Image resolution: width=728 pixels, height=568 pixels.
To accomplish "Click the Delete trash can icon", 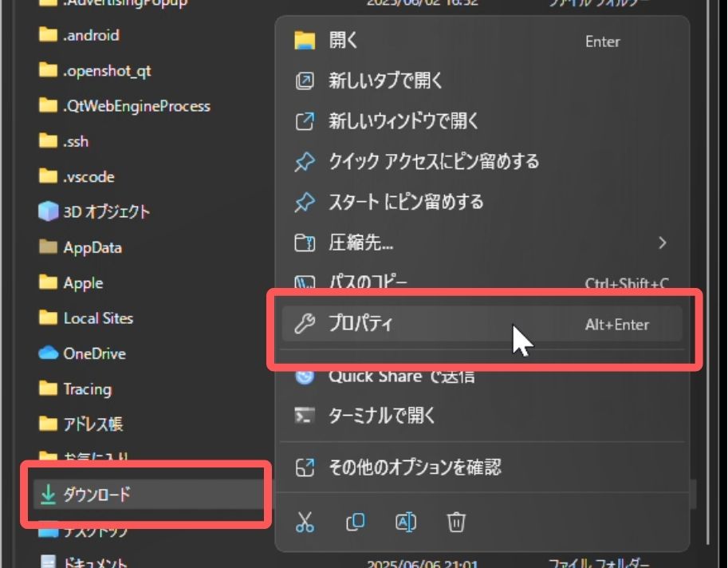I will click(456, 522).
